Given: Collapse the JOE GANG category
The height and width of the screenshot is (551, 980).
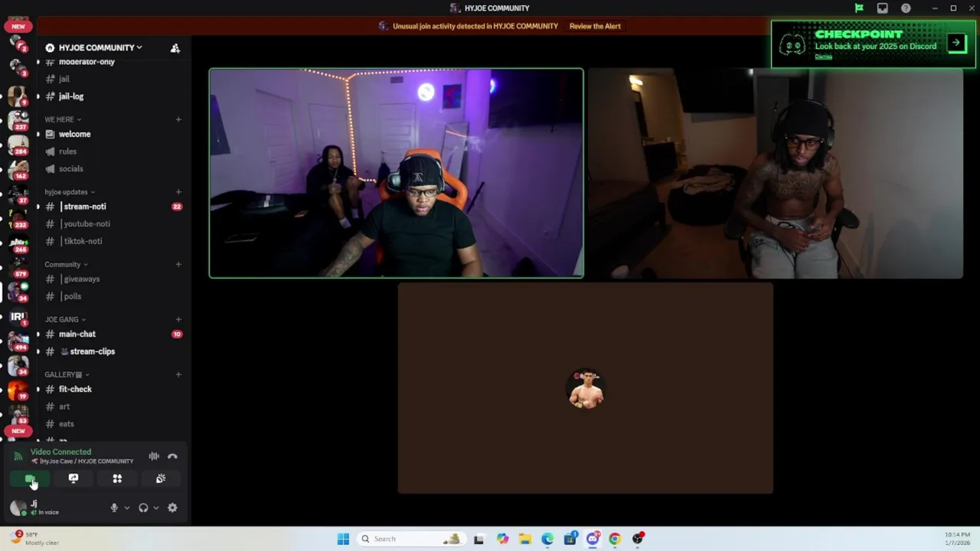Looking at the screenshot, I should (x=65, y=319).
